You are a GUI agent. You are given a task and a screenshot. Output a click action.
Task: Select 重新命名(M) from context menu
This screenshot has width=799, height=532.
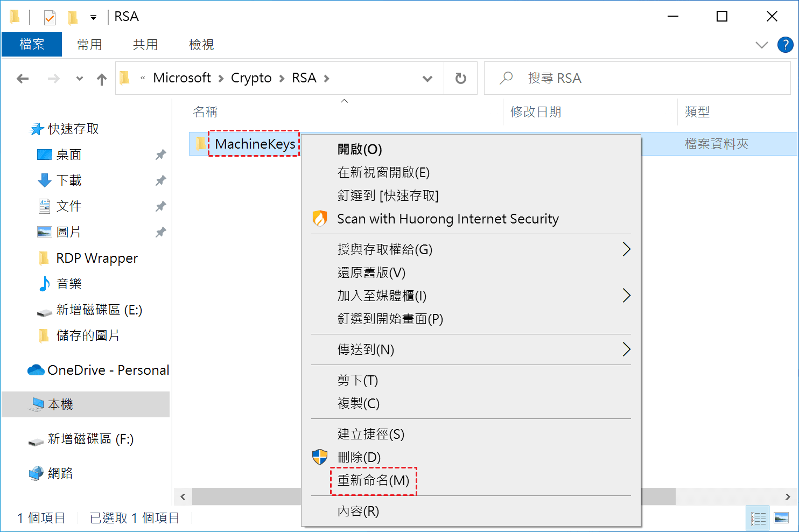click(373, 480)
